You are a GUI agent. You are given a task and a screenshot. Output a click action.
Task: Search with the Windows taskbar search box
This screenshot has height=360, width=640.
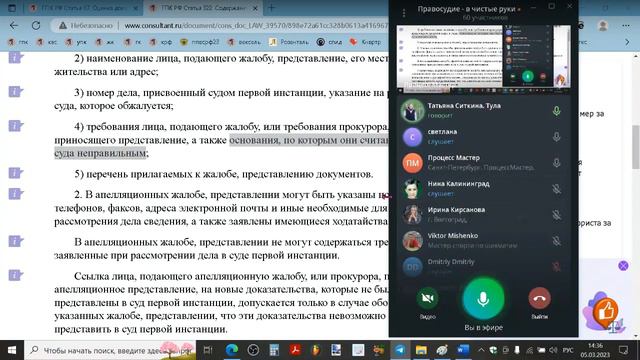pyautogui.click(x=110, y=350)
